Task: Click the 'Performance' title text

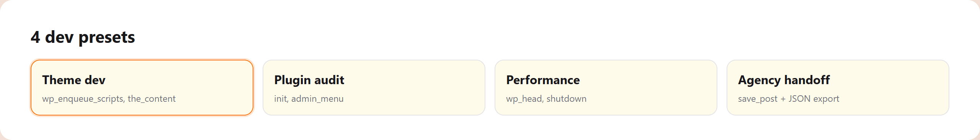Action: click(543, 80)
